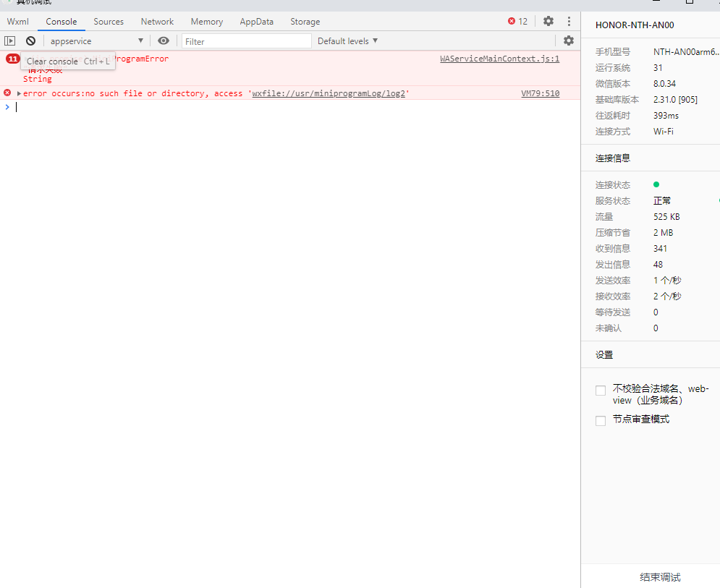Enable 不校验合法域名 checkbox
The height and width of the screenshot is (588, 720).
tap(601, 391)
